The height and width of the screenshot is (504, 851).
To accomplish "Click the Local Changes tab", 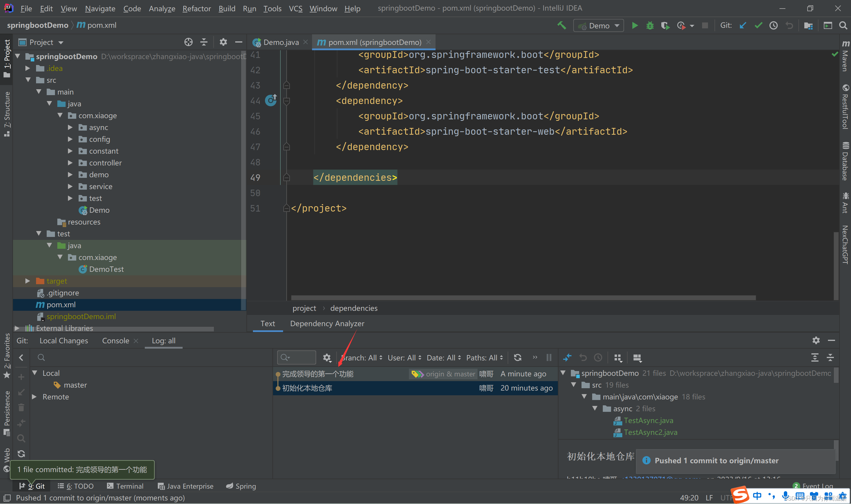I will pos(64,341).
